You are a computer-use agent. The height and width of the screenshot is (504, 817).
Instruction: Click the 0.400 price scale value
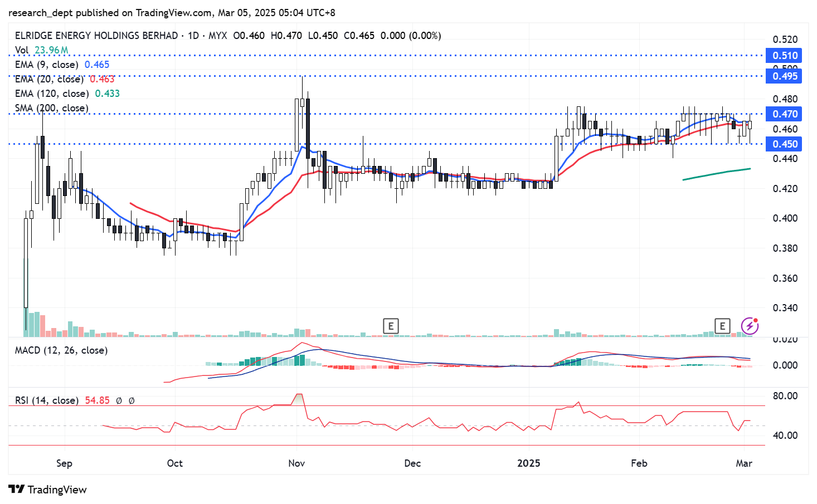(785, 218)
